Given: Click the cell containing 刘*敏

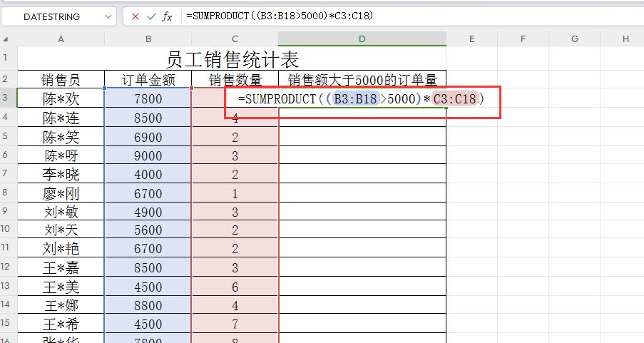Looking at the screenshot, I should (x=61, y=212).
